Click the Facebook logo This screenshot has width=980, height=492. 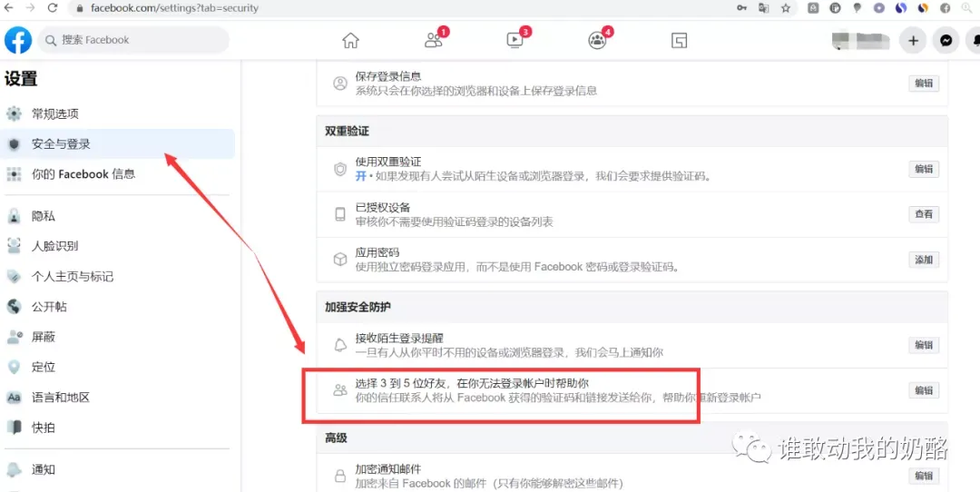(18, 40)
